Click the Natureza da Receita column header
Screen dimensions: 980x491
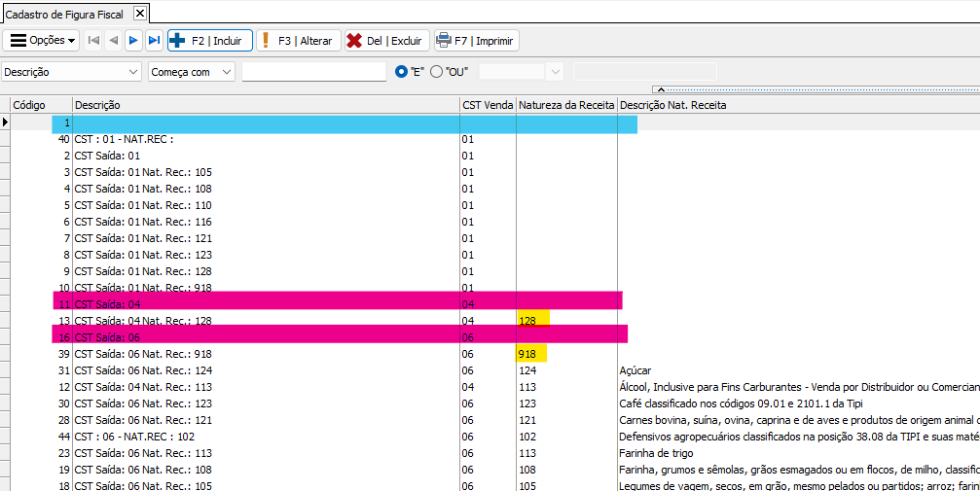pyautogui.click(x=565, y=105)
